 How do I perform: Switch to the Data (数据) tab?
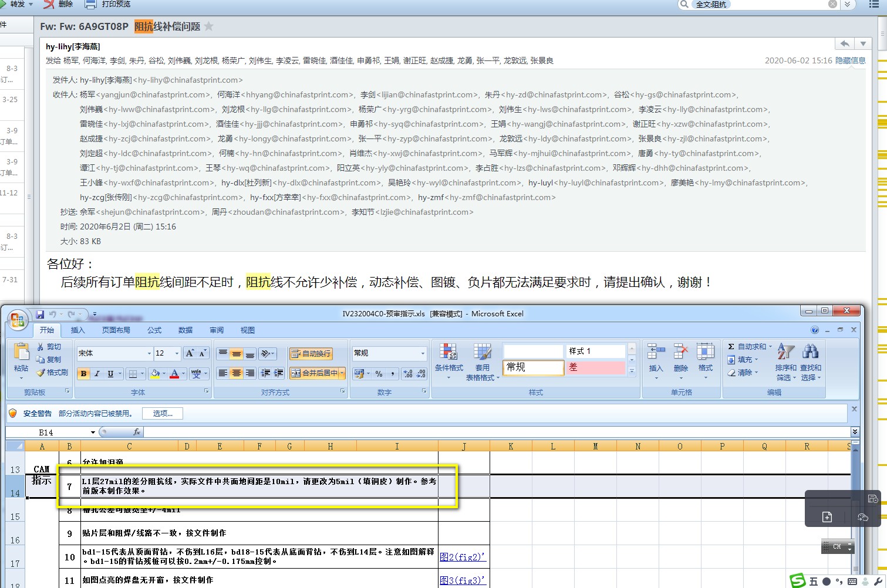pyautogui.click(x=186, y=330)
